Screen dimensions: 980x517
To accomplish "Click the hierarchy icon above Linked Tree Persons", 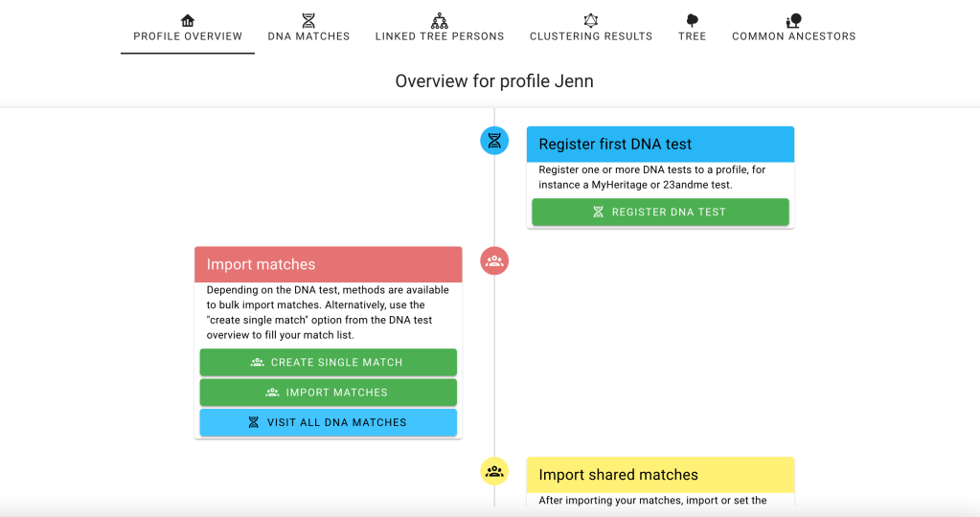I will [440, 20].
